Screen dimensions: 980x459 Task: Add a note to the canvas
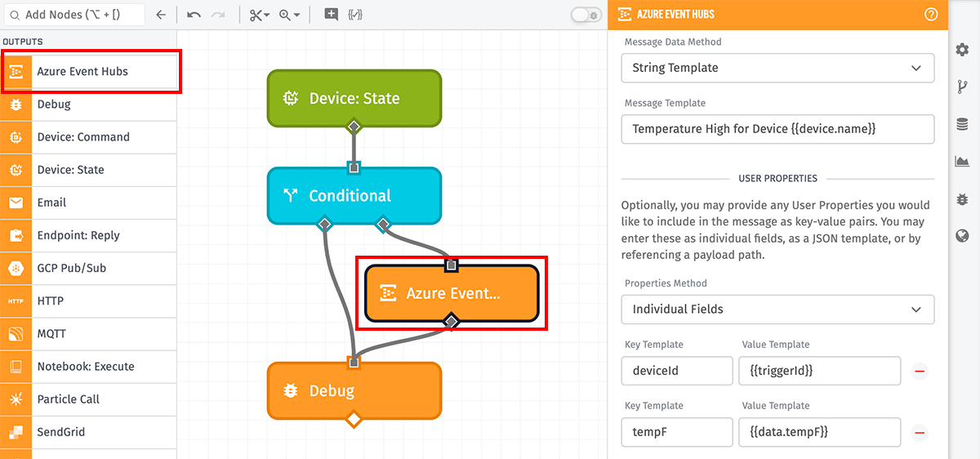pos(331,15)
